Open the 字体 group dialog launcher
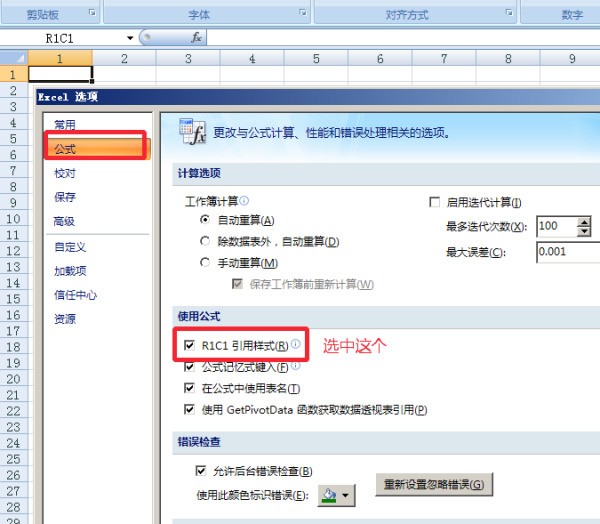Screen dimensions: 600x524 [303, 13]
